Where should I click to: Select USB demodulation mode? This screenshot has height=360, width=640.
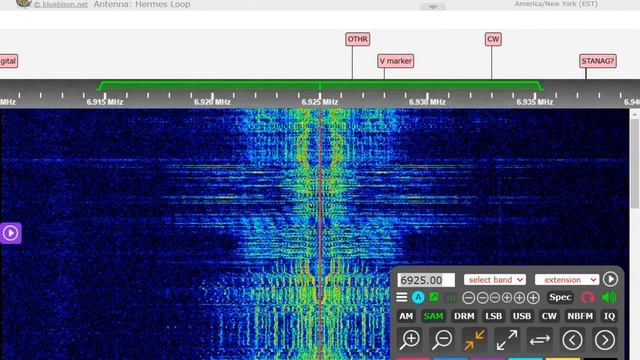(x=522, y=316)
